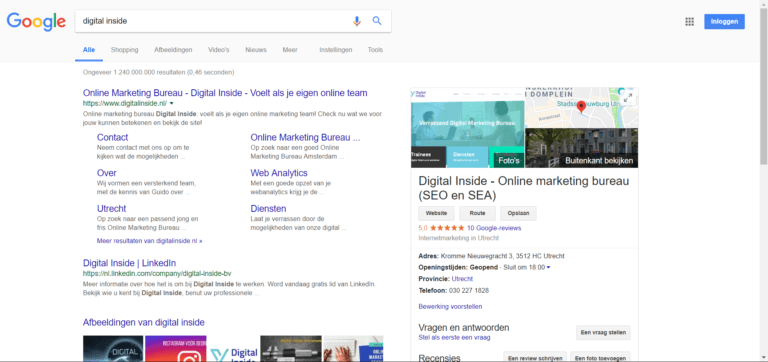Open Afbeeldingen van digital inside link
This screenshot has width=768, height=362.
144,322
